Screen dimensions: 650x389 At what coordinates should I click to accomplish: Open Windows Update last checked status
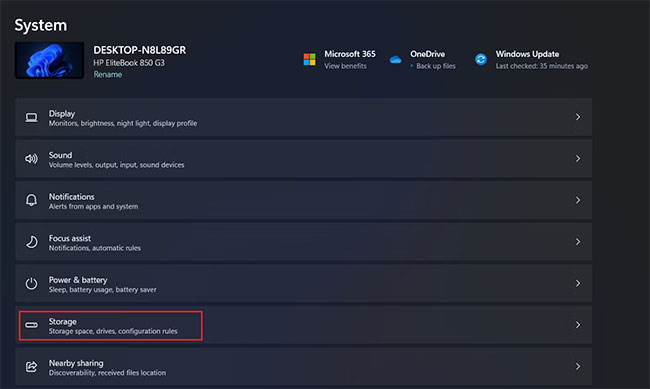542,66
